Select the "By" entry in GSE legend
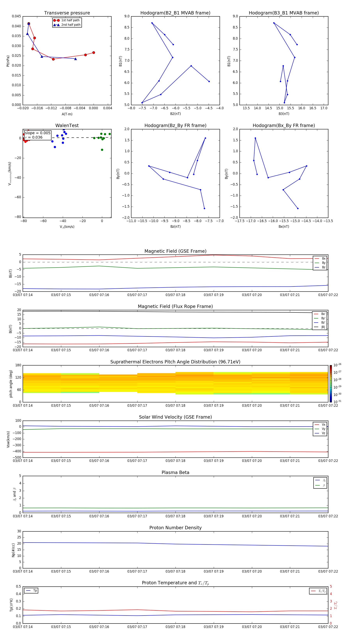This screenshot has height=644, width=351. coord(320,263)
